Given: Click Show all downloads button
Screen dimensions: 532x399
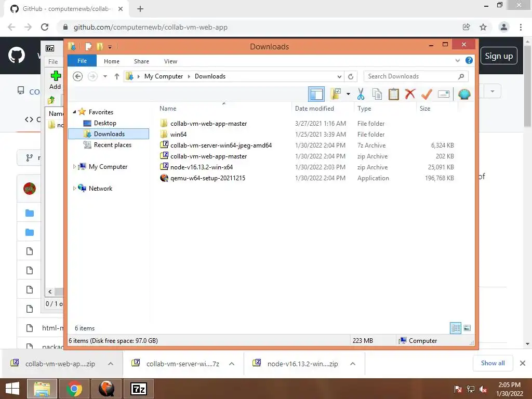Looking at the screenshot, I should [493, 363].
